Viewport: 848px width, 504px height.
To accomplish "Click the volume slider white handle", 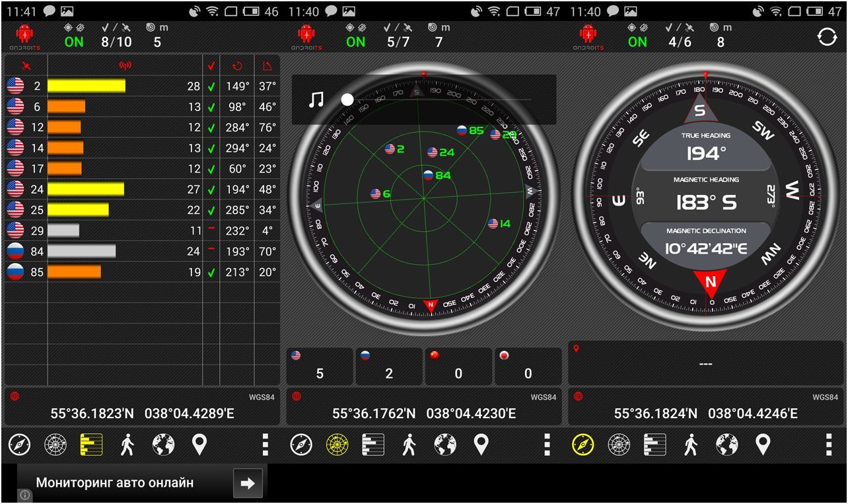I will pyautogui.click(x=347, y=100).
